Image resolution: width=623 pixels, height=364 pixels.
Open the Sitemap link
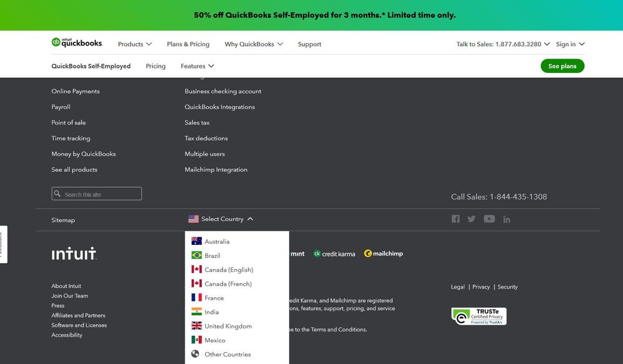(x=63, y=220)
